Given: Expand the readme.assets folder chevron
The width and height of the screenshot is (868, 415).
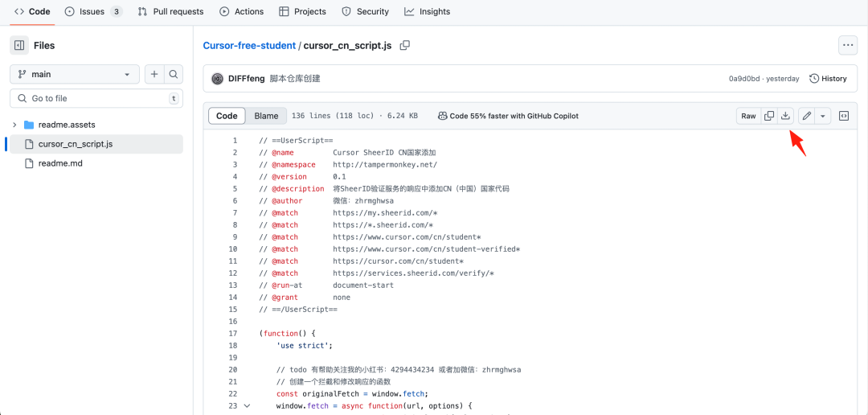Looking at the screenshot, I should pyautogui.click(x=14, y=125).
